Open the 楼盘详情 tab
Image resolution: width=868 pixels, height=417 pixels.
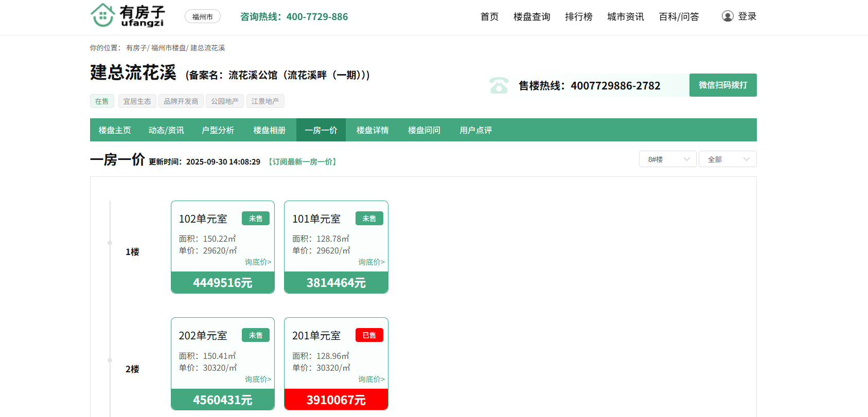pyautogui.click(x=373, y=131)
